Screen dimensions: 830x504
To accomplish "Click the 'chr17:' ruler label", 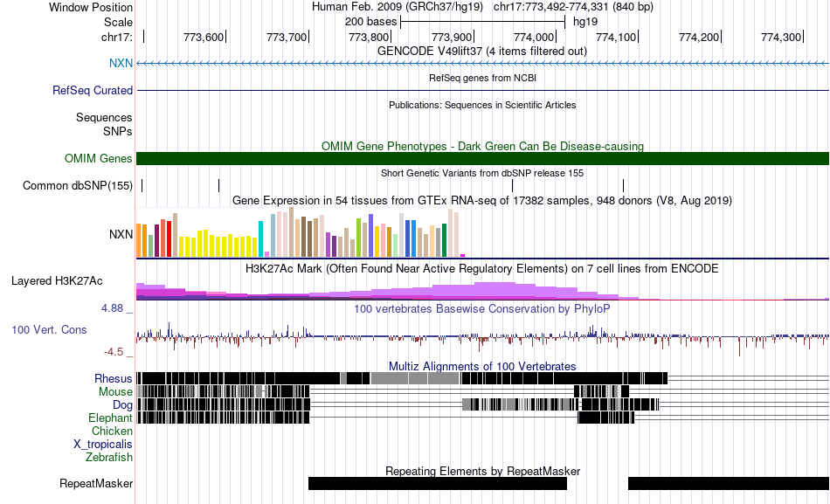I will point(117,37).
